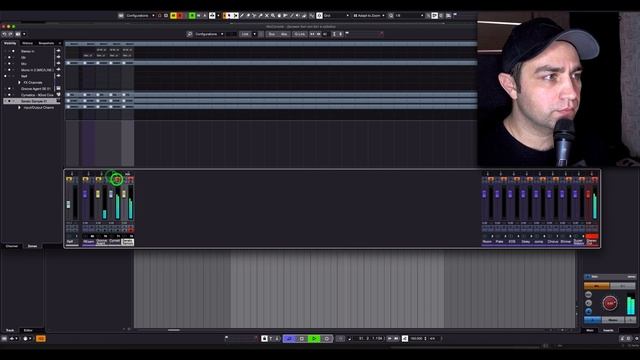Screen dimensions: 640x360
Task: Open the Editor tab at bottom left
Action: 28,330
